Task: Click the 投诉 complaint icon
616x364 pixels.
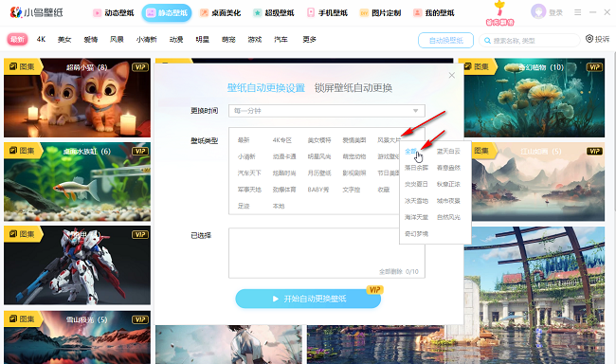Action: [x=589, y=39]
